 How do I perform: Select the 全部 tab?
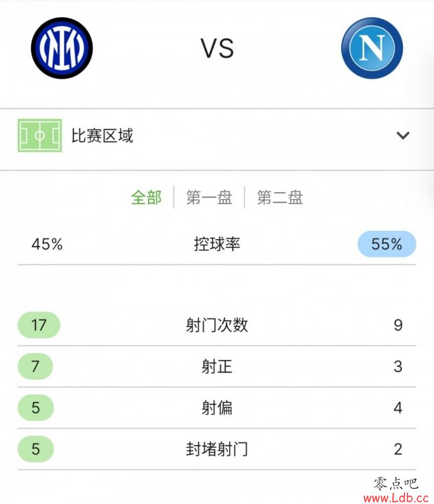[x=146, y=197]
